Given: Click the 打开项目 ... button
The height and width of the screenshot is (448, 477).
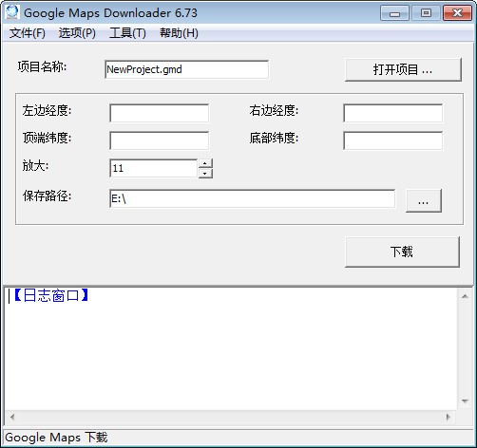Looking at the screenshot, I should (403, 69).
